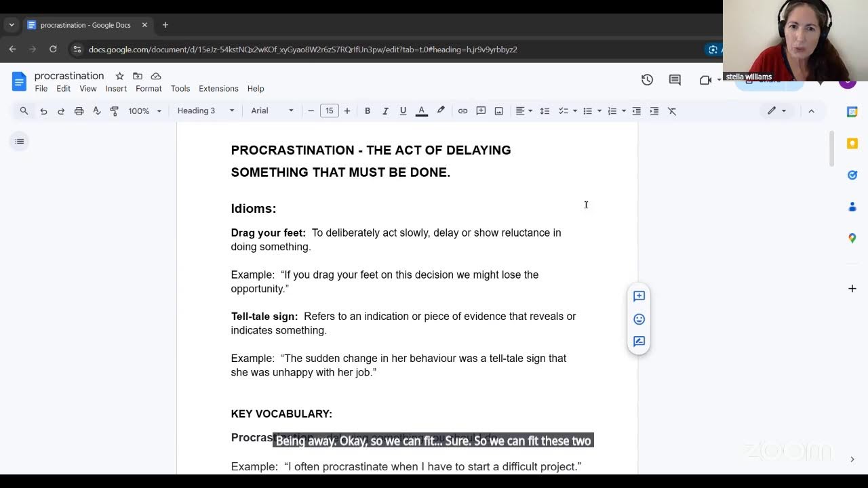Open a new browser tab
Screen dimensions: 868x488
point(165,25)
